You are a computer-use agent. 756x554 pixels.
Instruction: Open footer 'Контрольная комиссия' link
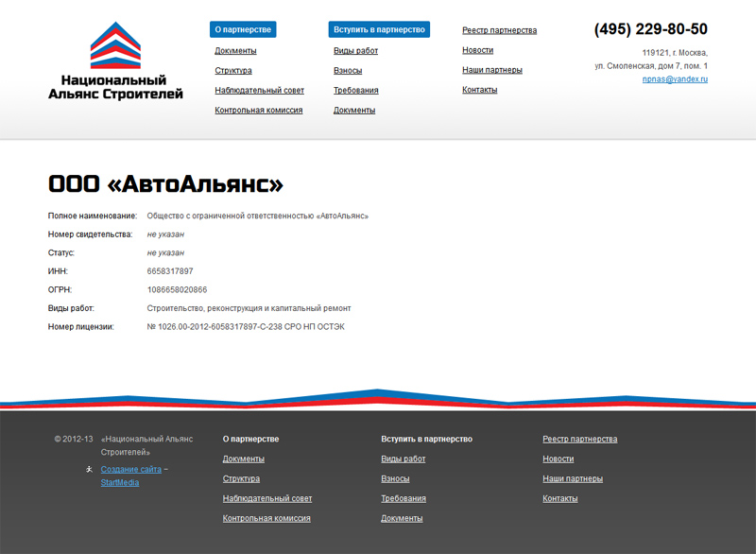[x=266, y=518]
